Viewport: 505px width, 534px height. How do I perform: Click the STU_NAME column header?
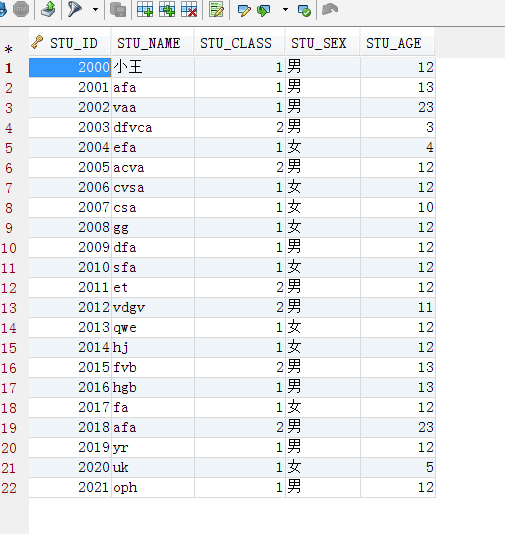(153, 43)
